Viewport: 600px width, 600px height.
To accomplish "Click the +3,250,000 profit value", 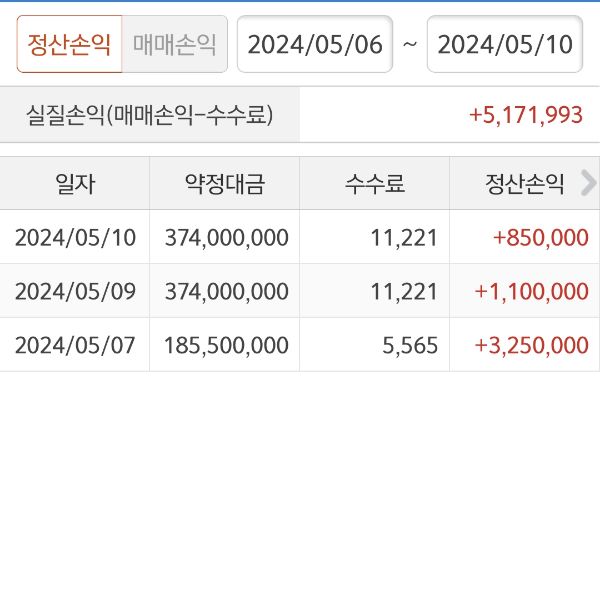I will (x=531, y=345).
